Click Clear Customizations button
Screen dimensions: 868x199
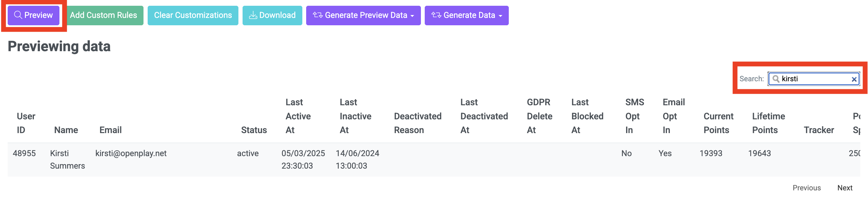point(193,15)
